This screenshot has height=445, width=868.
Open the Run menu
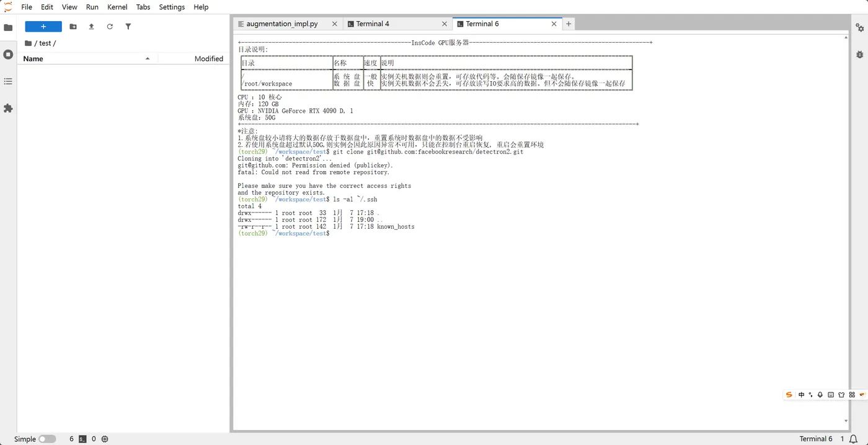92,7
